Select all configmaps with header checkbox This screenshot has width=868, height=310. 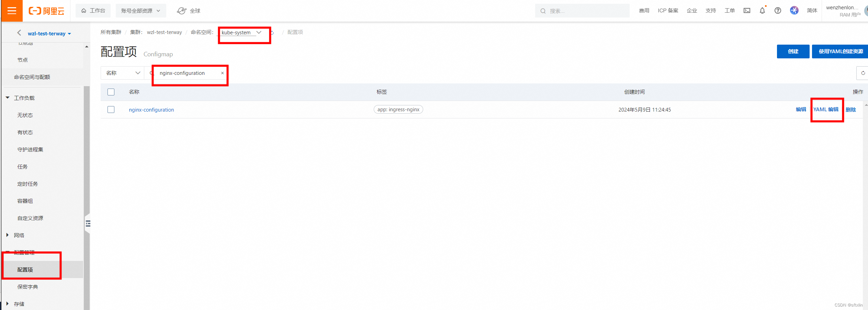[111, 92]
